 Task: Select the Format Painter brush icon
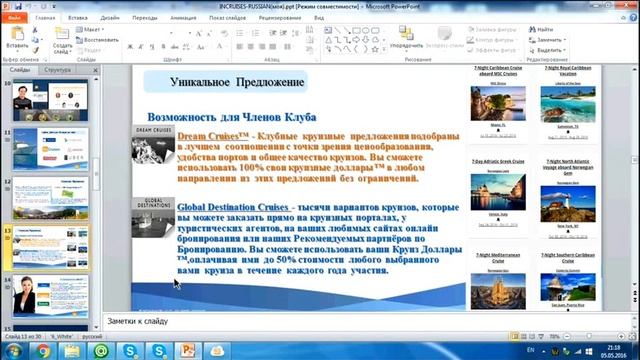coord(36,49)
